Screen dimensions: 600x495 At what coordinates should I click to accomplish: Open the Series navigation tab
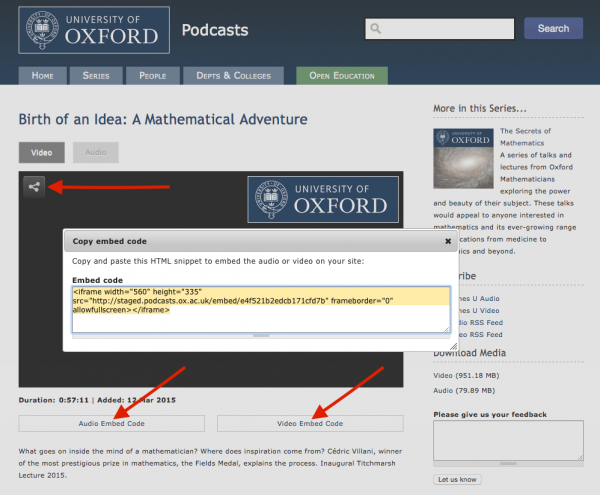tap(96, 76)
